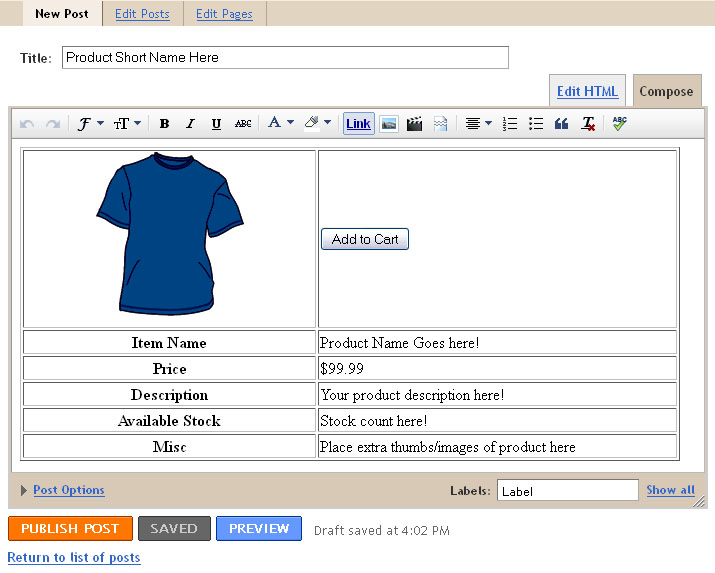715x573 pixels.
Task: Toggle bold formatting
Action: (164, 124)
